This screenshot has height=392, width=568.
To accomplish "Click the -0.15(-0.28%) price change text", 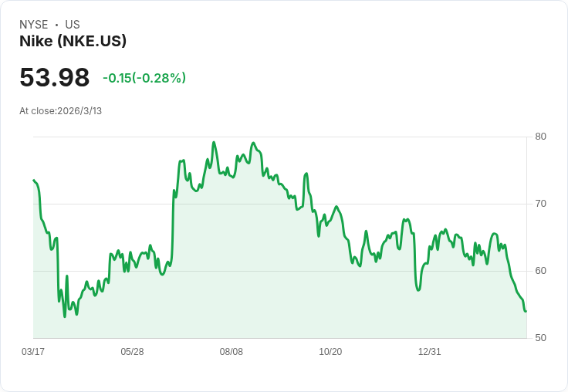I will [x=144, y=78].
